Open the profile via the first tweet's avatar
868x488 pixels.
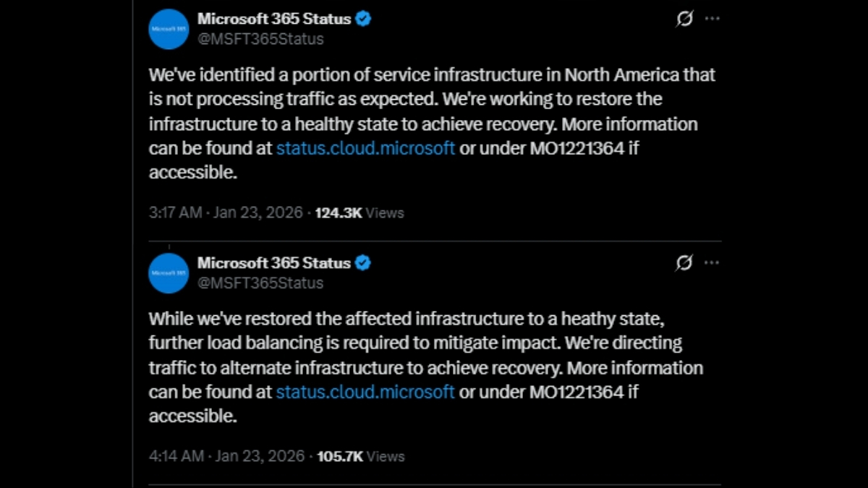(168, 29)
